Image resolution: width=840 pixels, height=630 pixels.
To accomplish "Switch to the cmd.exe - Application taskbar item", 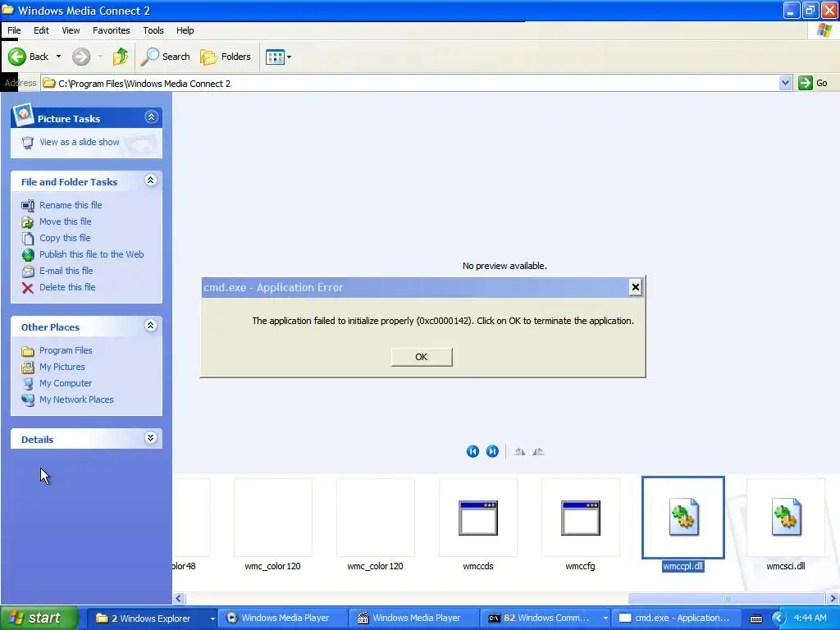I will coord(676,619).
